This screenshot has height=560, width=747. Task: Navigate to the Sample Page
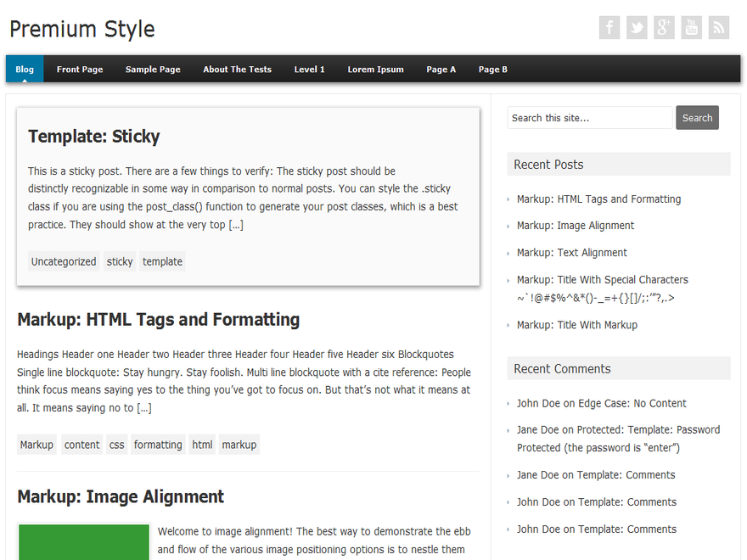pyautogui.click(x=153, y=69)
